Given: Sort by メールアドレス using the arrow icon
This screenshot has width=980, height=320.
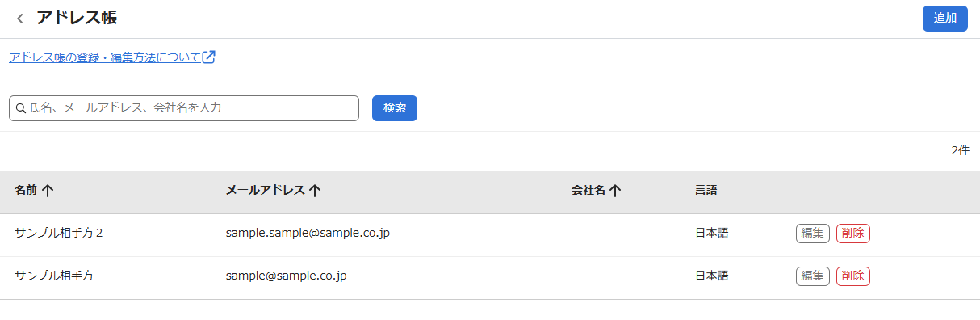Looking at the screenshot, I should coord(315,191).
